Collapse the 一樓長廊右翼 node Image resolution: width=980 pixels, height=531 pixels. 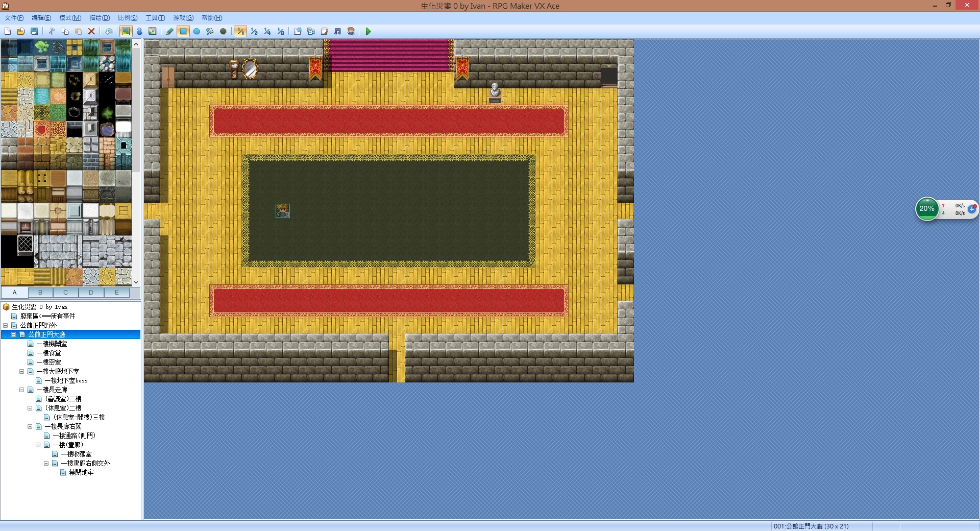point(30,426)
